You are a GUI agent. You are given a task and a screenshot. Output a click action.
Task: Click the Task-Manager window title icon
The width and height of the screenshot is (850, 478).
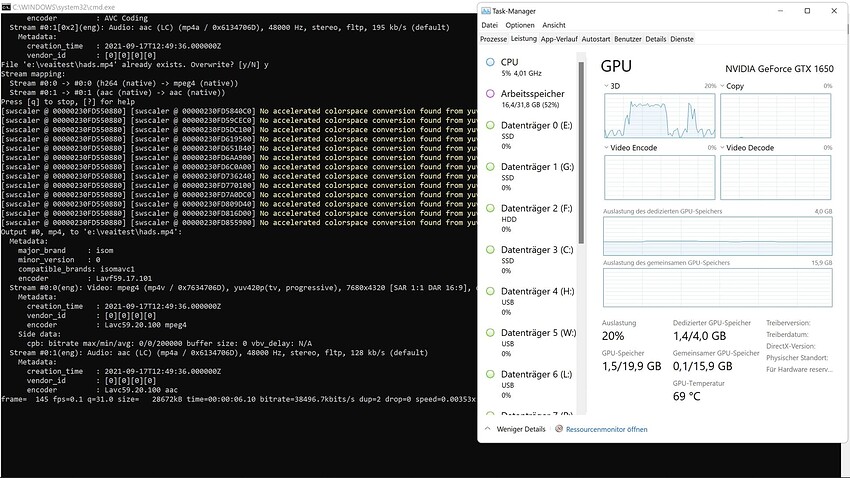click(x=486, y=11)
